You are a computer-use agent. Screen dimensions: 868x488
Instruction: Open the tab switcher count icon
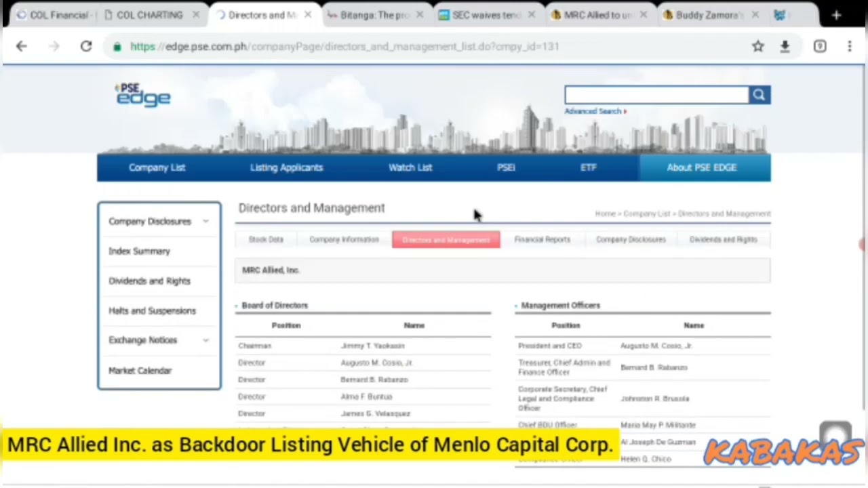[820, 46]
